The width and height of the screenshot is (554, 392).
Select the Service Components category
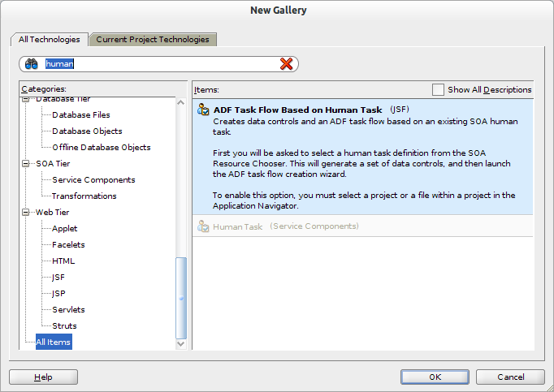[93, 180]
